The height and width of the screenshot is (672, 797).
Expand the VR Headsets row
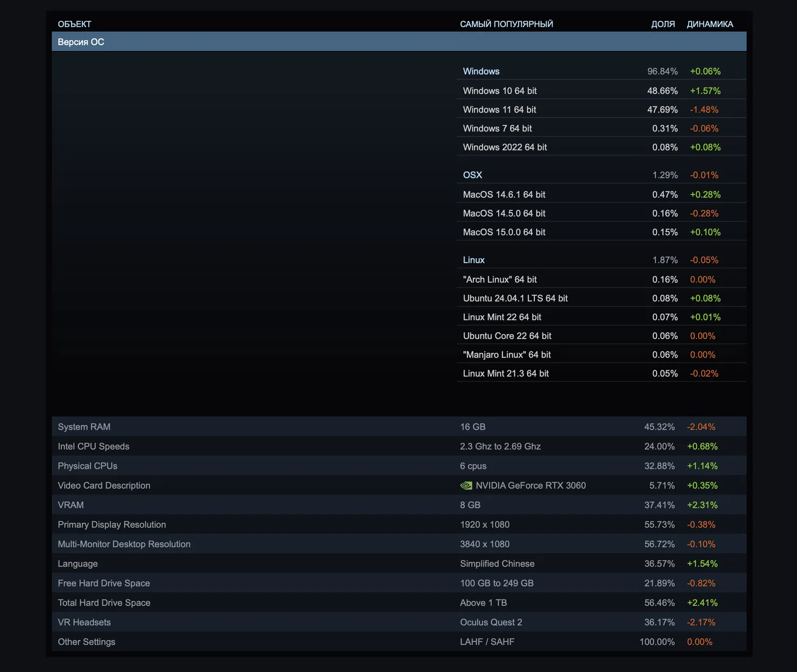pos(399,623)
